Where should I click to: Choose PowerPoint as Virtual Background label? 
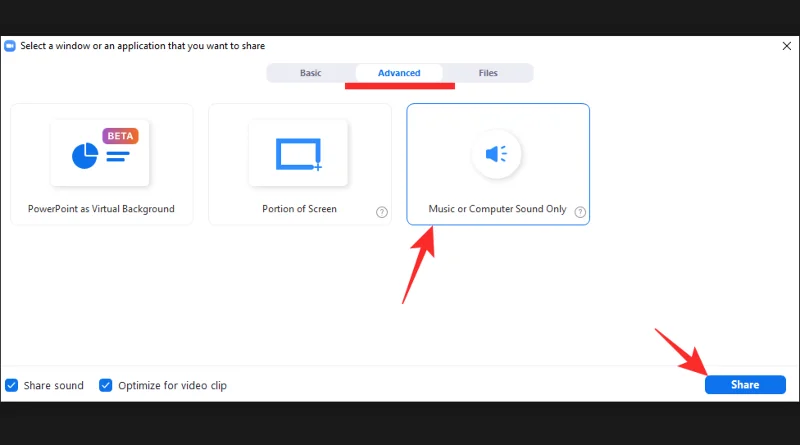101,209
